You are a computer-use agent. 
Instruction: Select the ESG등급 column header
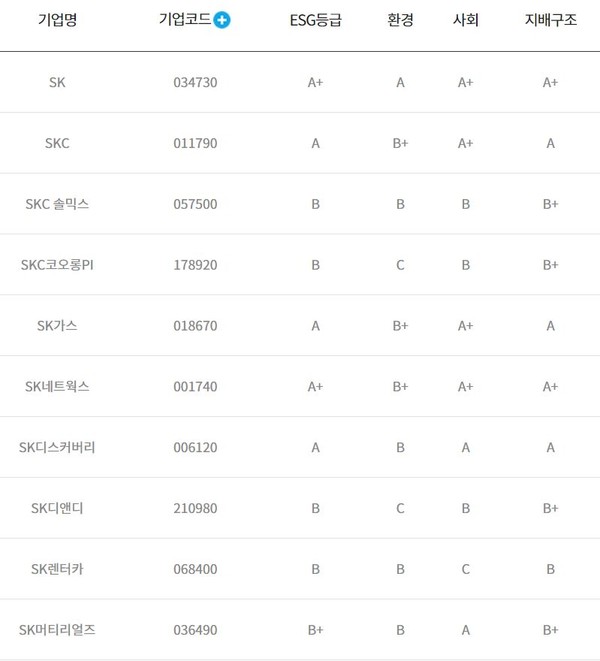315,20
